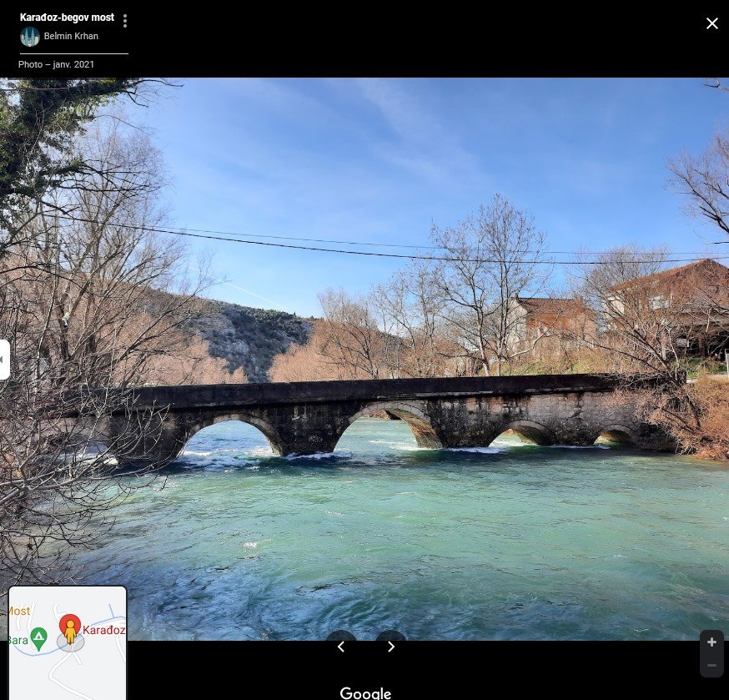Zoom in with the plus button
The width and height of the screenshot is (729, 700).
pos(711,642)
